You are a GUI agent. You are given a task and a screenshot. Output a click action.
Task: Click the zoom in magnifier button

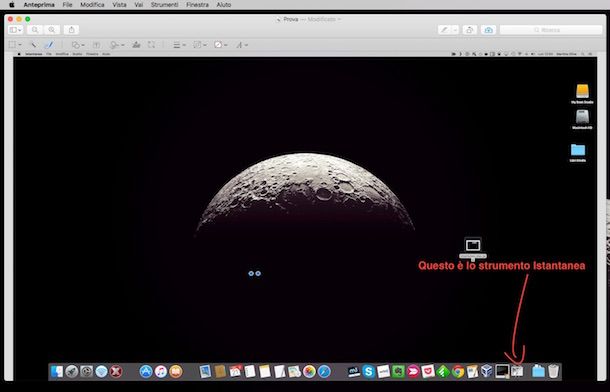pyautogui.click(x=52, y=30)
